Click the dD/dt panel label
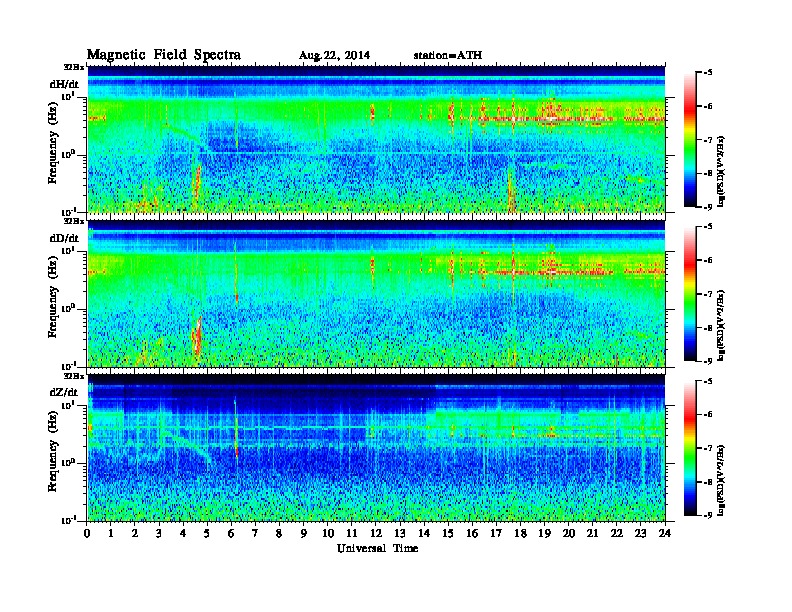Viewport: 792px width, 612px height. tap(64, 238)
